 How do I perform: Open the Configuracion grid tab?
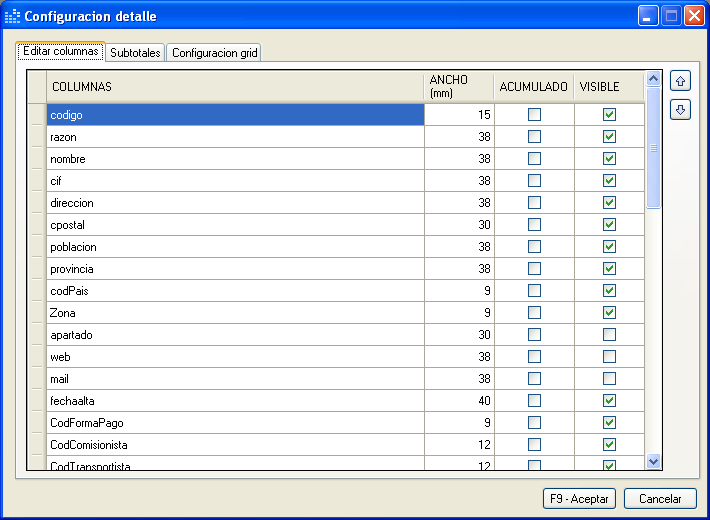pyautogui.click(x=214, y=53)
